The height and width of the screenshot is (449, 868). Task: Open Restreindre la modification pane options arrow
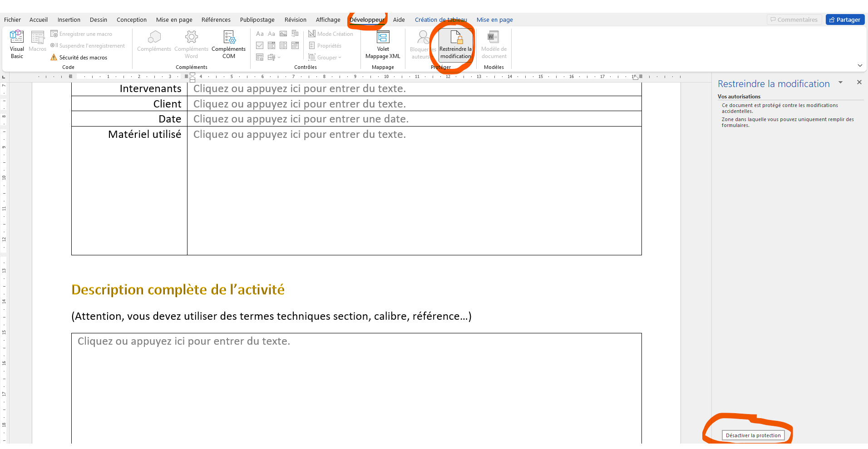click(840, 83)
